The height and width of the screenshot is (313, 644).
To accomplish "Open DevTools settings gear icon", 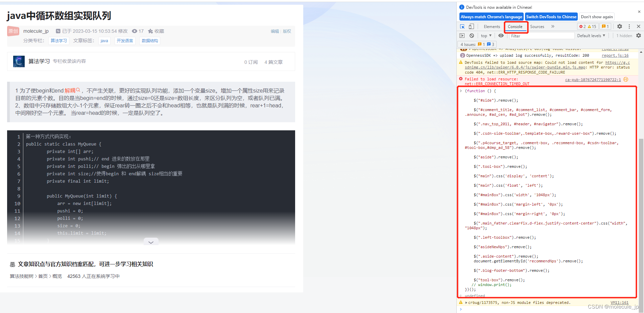I will (x=619, y=26).
